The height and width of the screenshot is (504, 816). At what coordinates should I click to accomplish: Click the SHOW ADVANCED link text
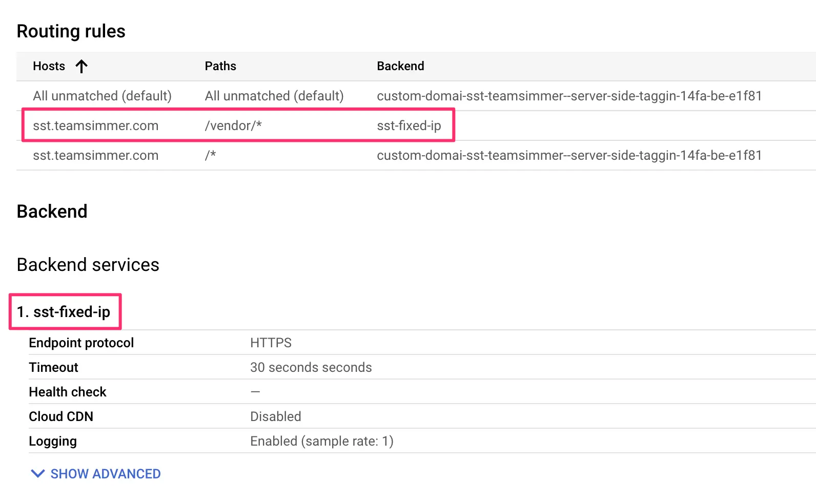(x=106, y=474)
